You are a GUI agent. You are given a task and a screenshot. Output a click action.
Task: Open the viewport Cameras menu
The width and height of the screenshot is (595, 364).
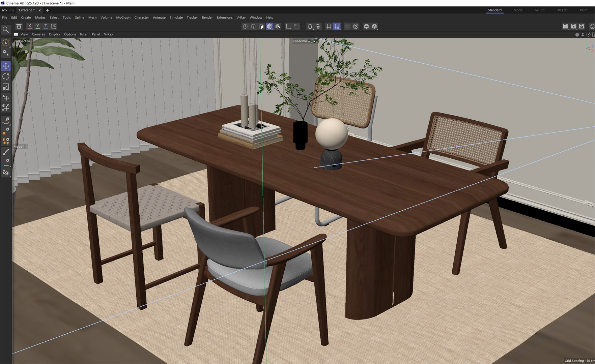(38, 34)
